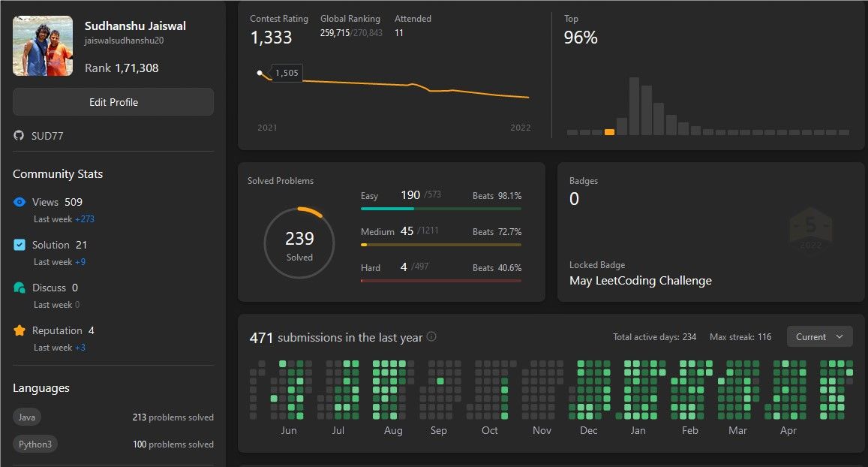This screenshot has width=868, height=467.
Task: Click the rank value 1,71,308
Action: (x=137, y=68)
